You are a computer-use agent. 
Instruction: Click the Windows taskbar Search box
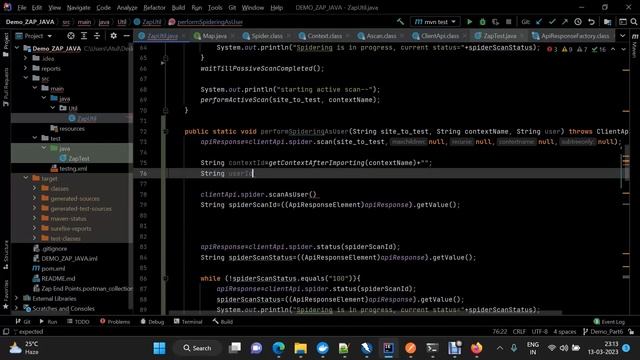(x=198, y=348)
